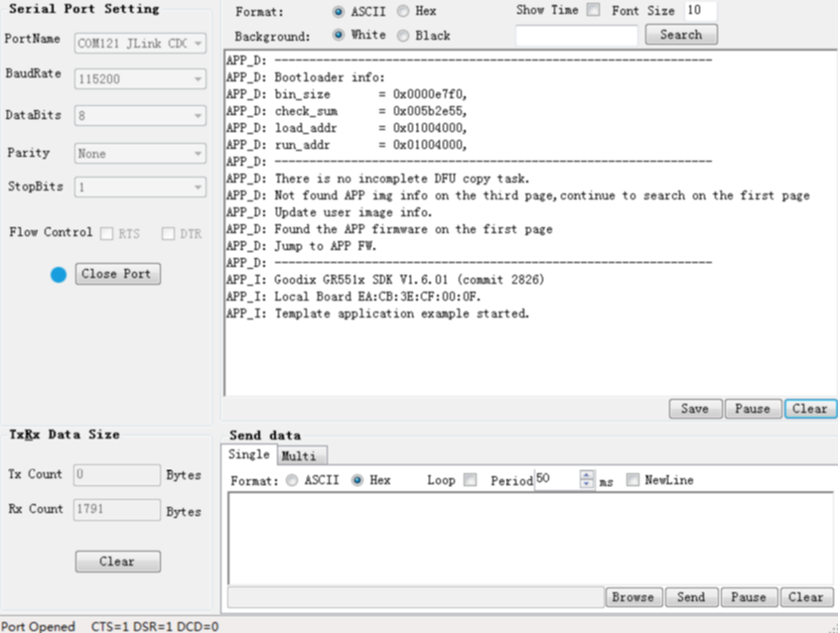Click the blue port status indicator
Image resolution: width=840 pixels, height=633 pixels.
(x=59, y=274)
